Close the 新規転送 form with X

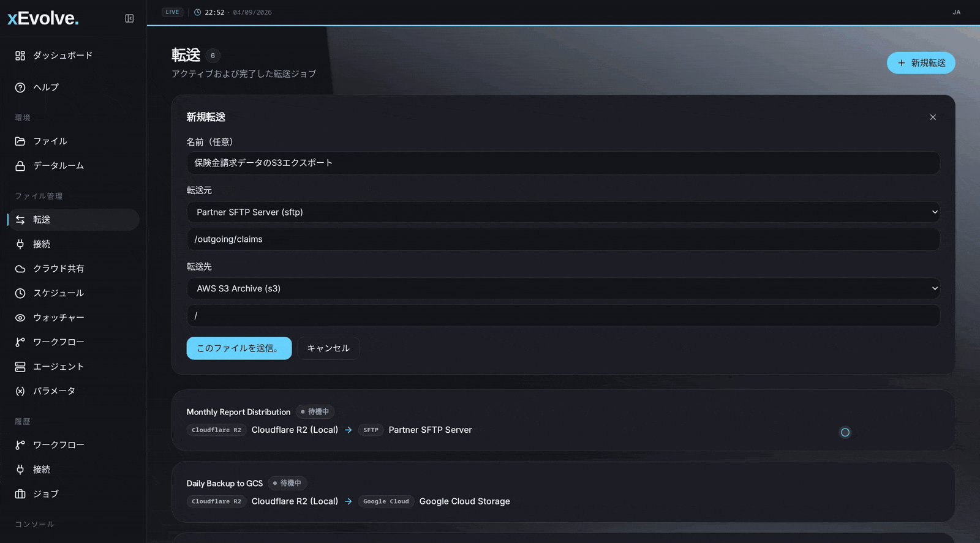tap(933, 118)
